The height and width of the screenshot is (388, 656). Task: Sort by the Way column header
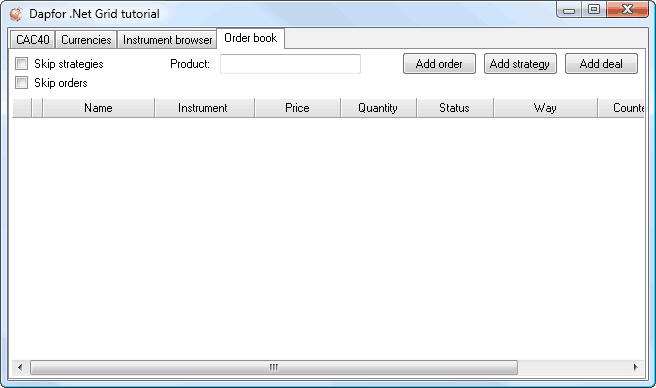pyautogui.click(x=545, y=108)
